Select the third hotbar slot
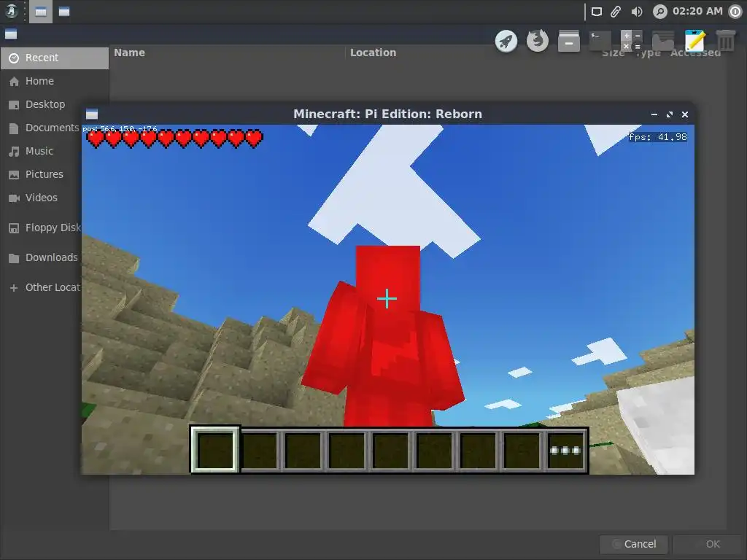 click(303, 451)
